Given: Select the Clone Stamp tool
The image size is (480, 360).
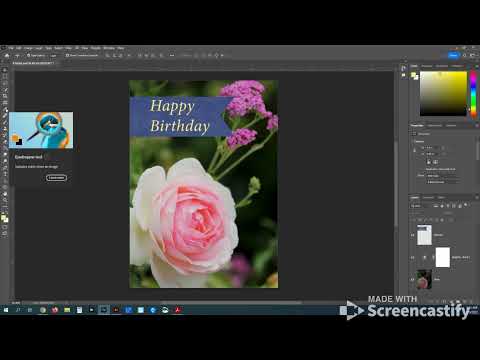Looking at the screenshot, I should [x=5, y=129].
